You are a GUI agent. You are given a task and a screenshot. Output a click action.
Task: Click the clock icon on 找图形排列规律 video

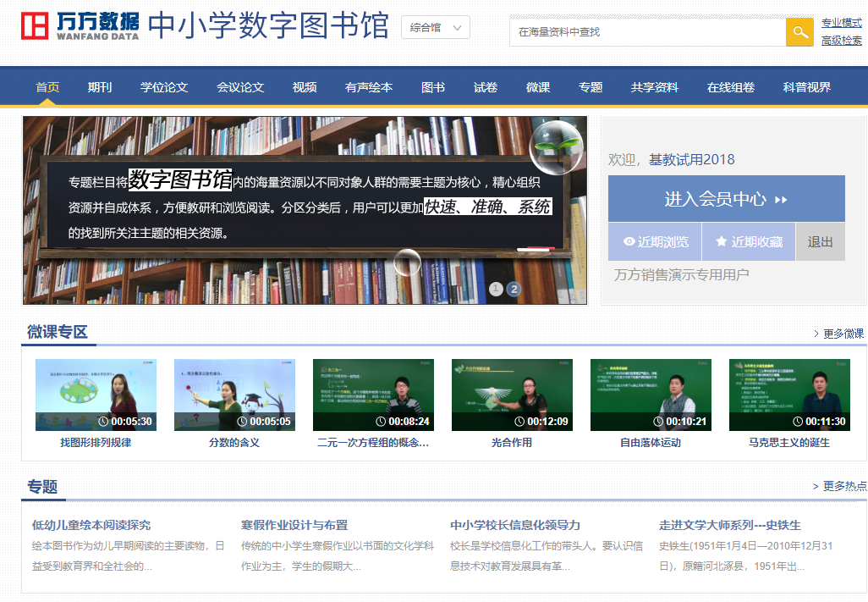103,422
